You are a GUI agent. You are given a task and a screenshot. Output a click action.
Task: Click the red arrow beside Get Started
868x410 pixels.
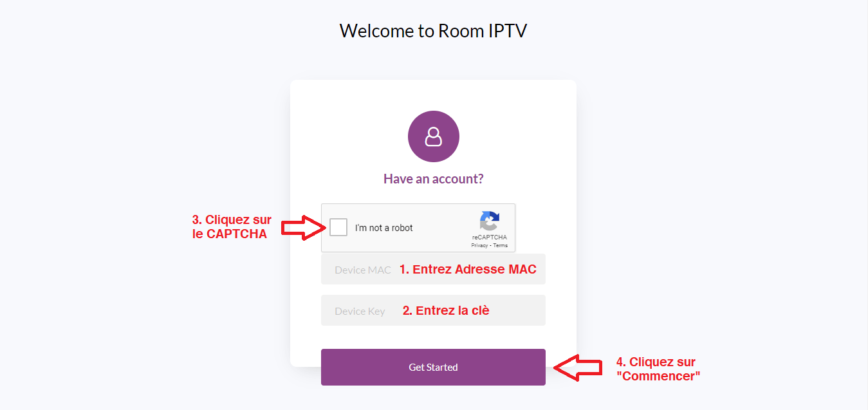click(x=578, y=367)
